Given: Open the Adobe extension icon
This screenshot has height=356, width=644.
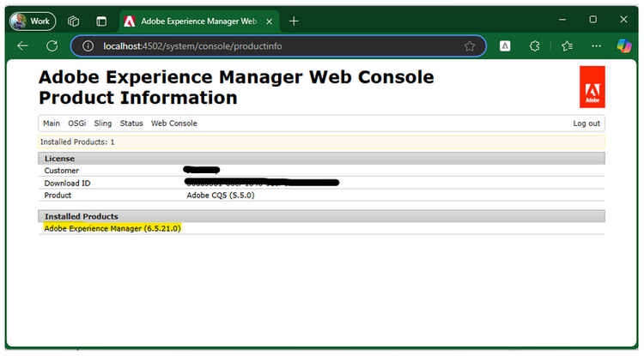Looking at the screenshot, I should pos(505,46).
